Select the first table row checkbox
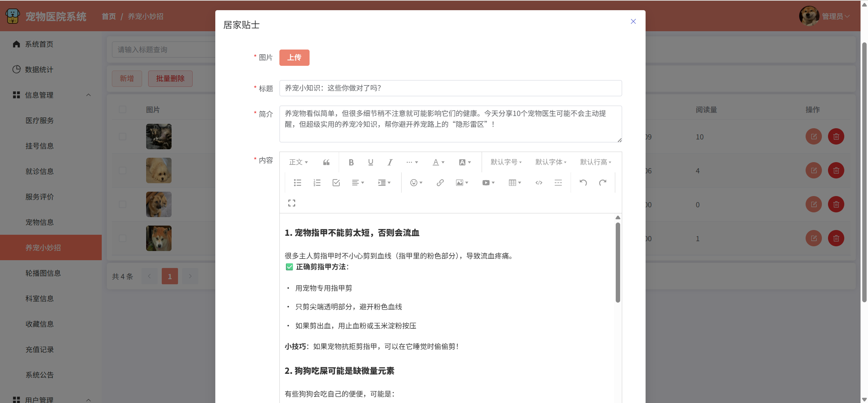Screen dimensions: 868x403 pyautogui.click(x=122, y=136)
